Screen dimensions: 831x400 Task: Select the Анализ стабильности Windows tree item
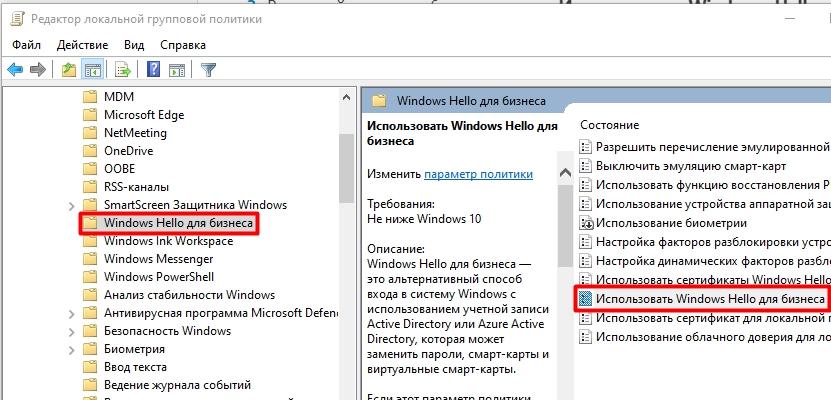pos(189,295)
